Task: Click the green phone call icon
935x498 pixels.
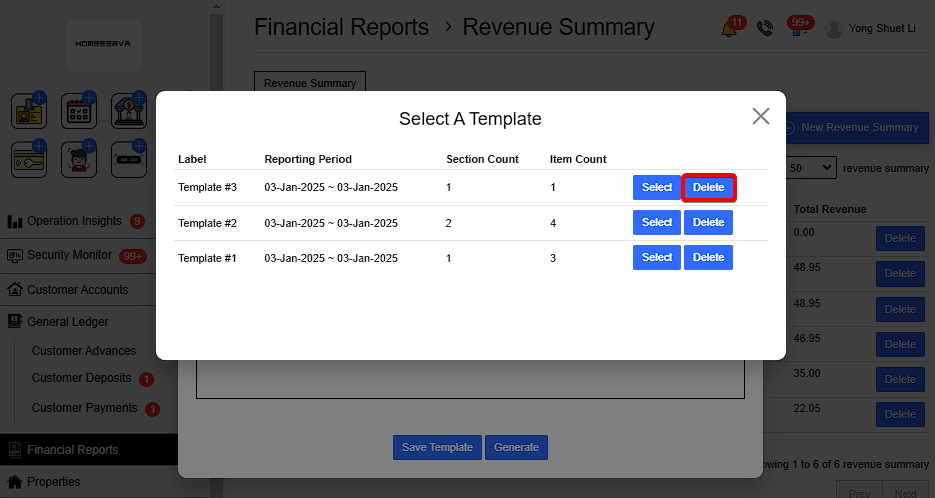Action: 765,29
